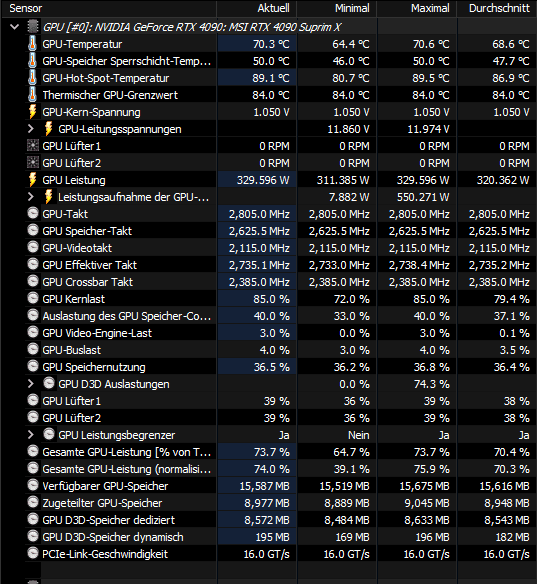Click lightning icon of Leistungsaufnahme der GPU row
Viewport: 537px width, 584px height.
(48, 196)
